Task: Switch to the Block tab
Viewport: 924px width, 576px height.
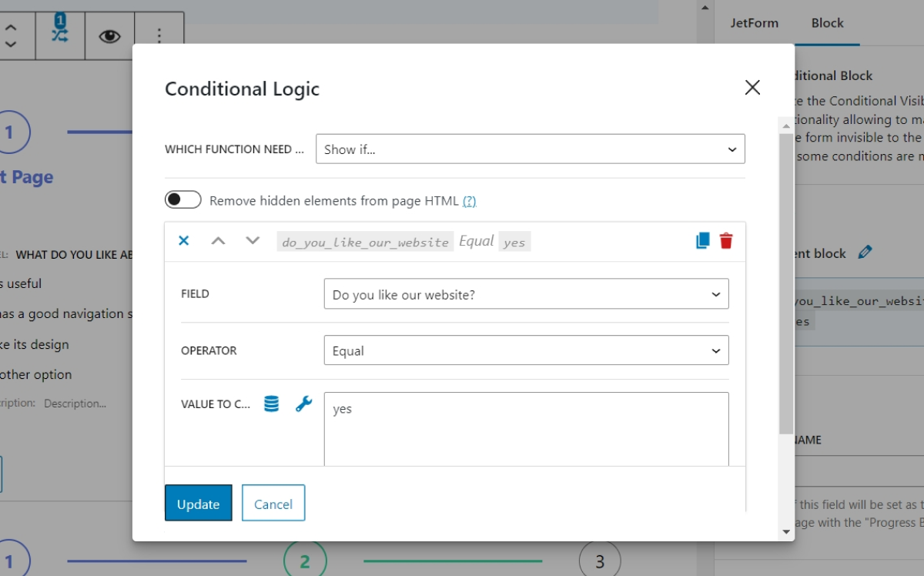Action: (827, 23)
